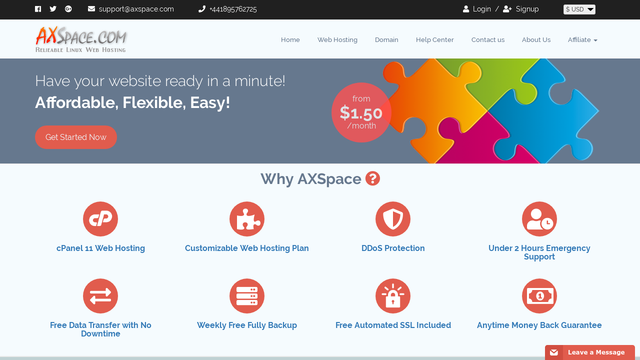Click the DDoS Protection text link

click(393, 248)
